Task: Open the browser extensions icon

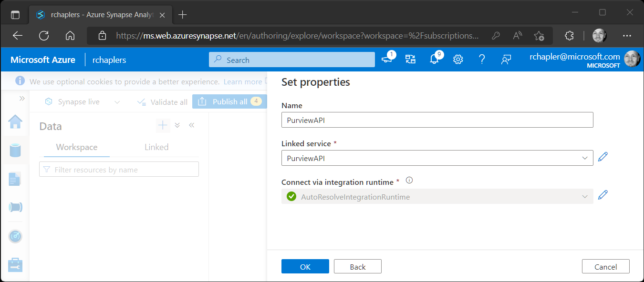Action: (x=569, y=36)
